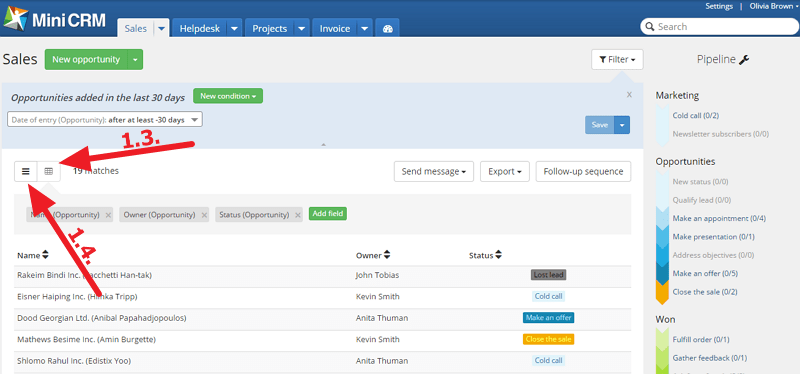Screen dimensions: 800x374
Task: Sort by the Name column arrows
Action: (x=45, y=255)
